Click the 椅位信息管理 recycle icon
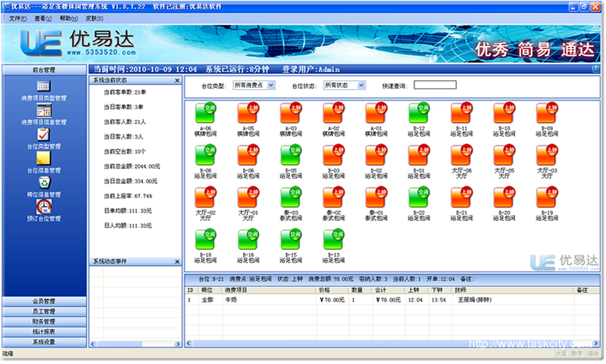This screenshot has width=606, height=364. tap(43, 182)
